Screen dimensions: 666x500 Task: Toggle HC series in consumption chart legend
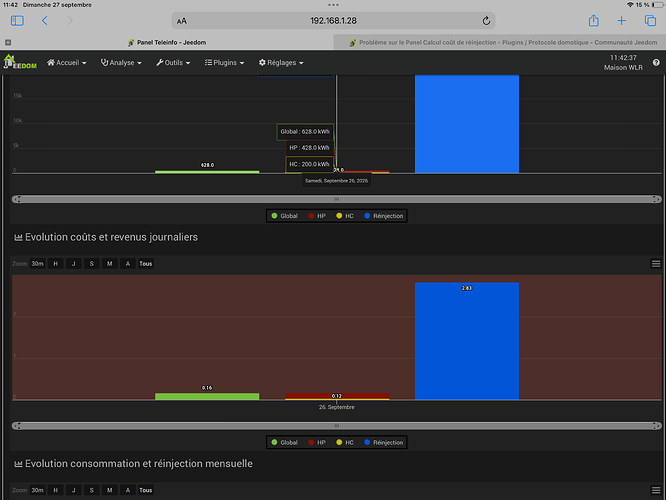click(x=345, y=216)
